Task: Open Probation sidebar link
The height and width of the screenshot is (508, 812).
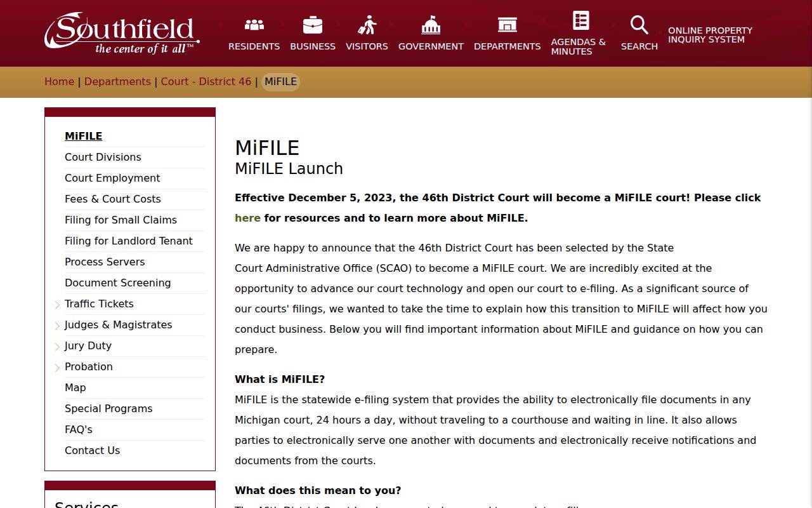Action: click(89, 366)
